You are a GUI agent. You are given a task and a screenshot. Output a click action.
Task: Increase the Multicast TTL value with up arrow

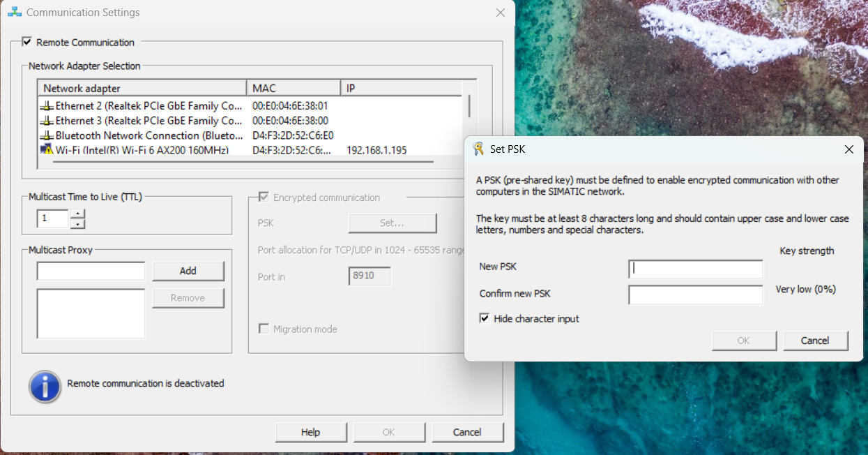(x=78, y=214)
